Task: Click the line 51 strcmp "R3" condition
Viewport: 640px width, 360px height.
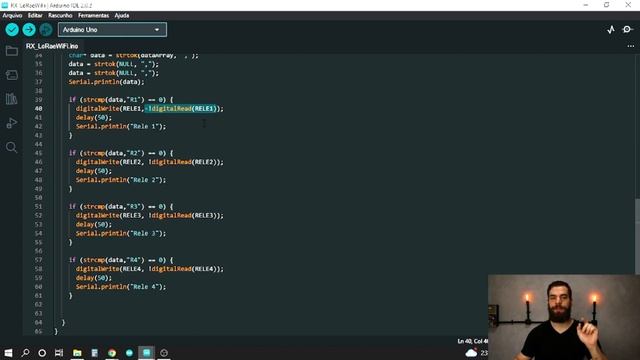Action: (x=121, y=207)
